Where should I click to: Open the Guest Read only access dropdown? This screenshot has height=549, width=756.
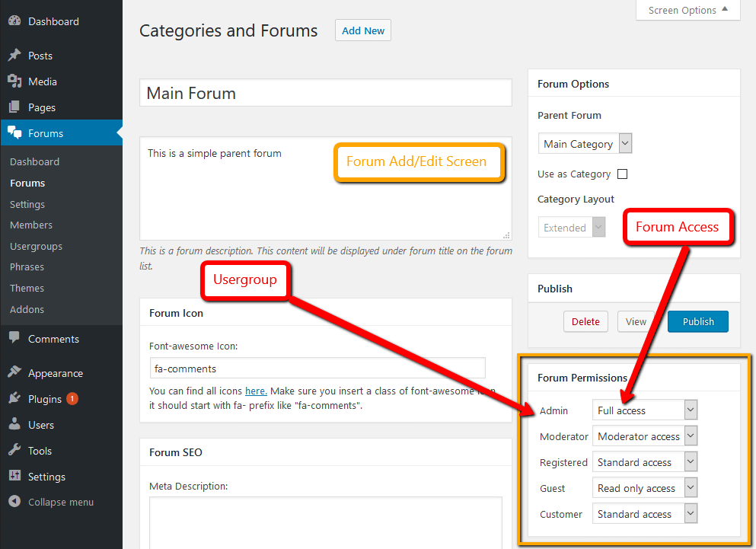click(644, 487)
